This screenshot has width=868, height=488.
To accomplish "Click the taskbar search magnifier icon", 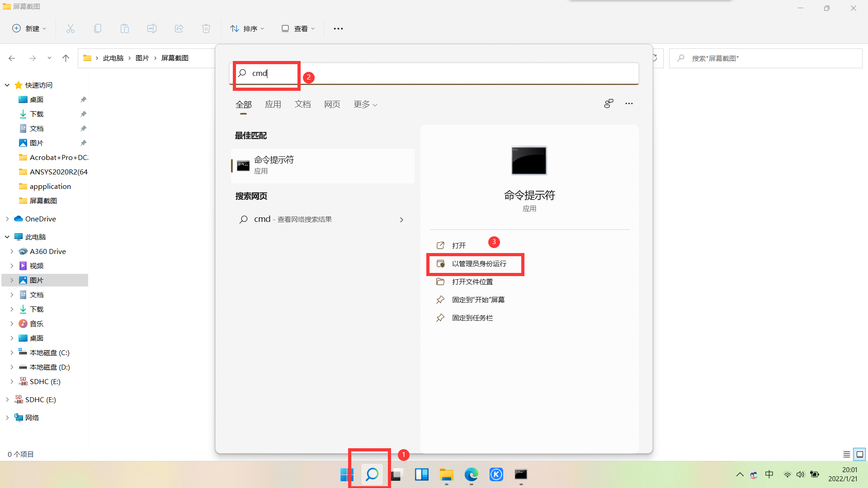I will coord(372,474).
